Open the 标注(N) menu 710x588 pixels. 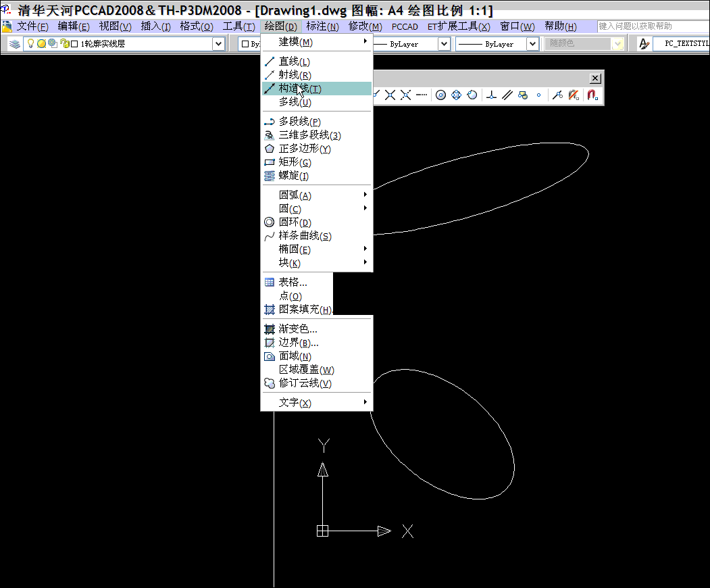point(321,26)
